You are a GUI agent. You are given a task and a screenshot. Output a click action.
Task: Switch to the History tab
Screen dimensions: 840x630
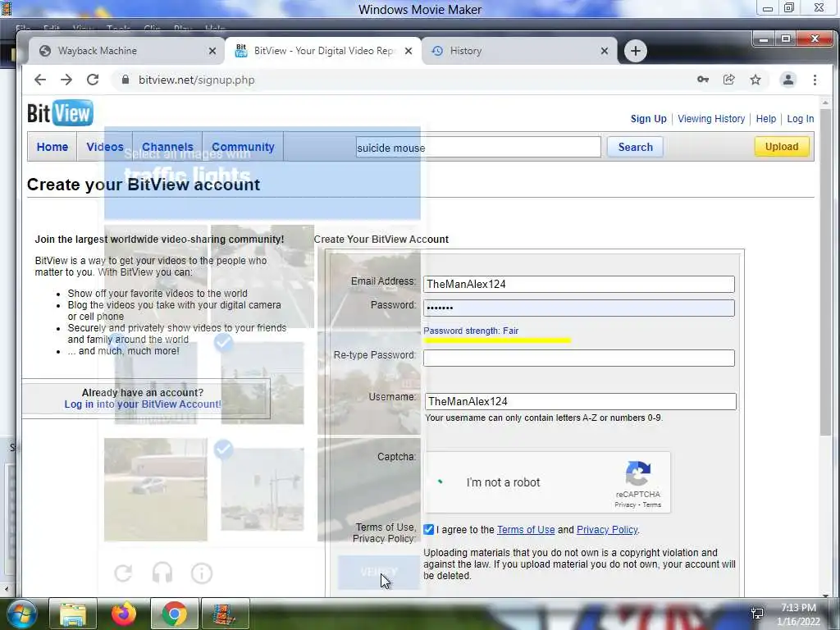[519, 51]
